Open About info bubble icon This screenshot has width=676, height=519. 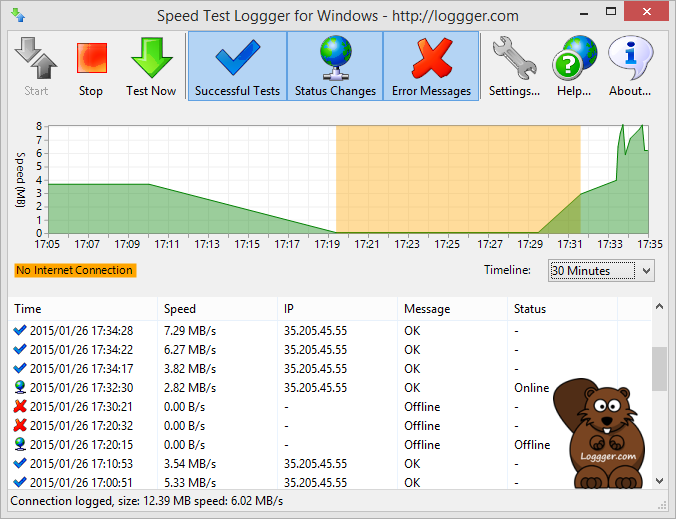(x=630, y=58)
